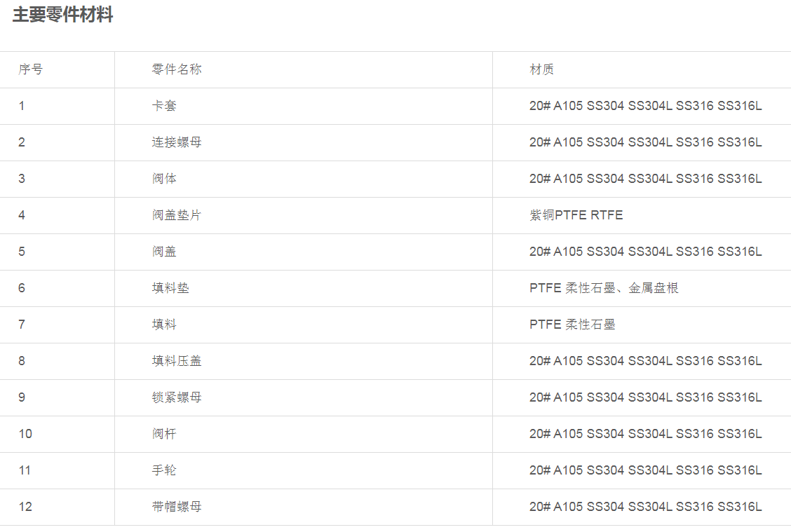
Task: Select the 填料垫 part name
Action: tap(170, 288)
